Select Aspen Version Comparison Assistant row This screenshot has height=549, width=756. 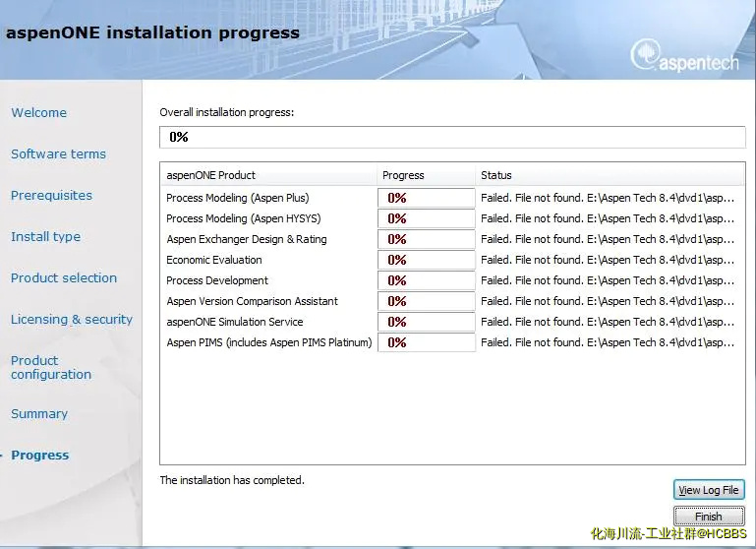pyautogui.click(x=452, y=301)
